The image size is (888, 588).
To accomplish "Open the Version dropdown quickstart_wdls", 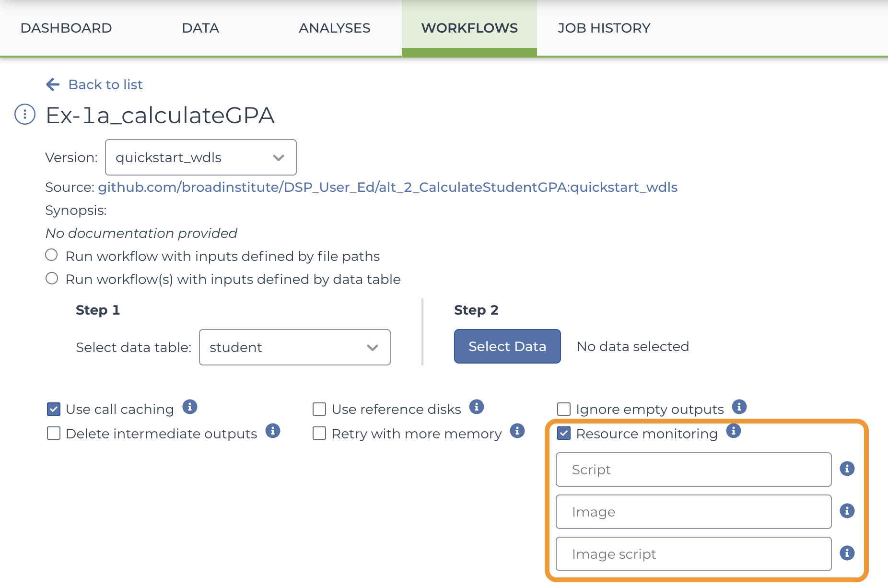I will point(201,157).
